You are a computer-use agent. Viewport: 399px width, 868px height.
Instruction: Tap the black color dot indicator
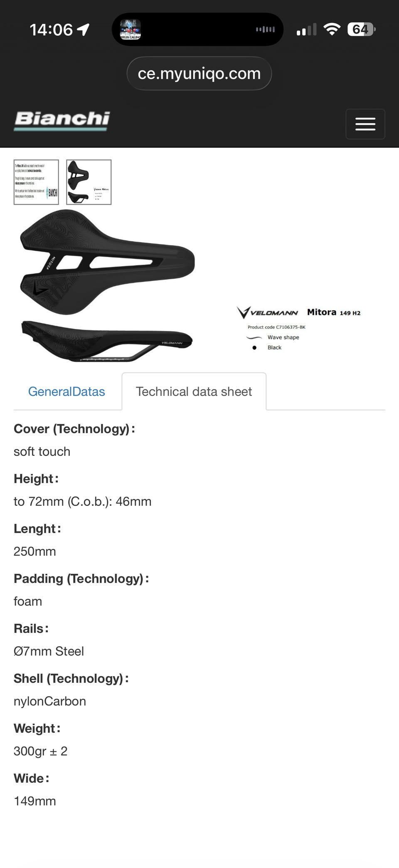tap(254, 348)
